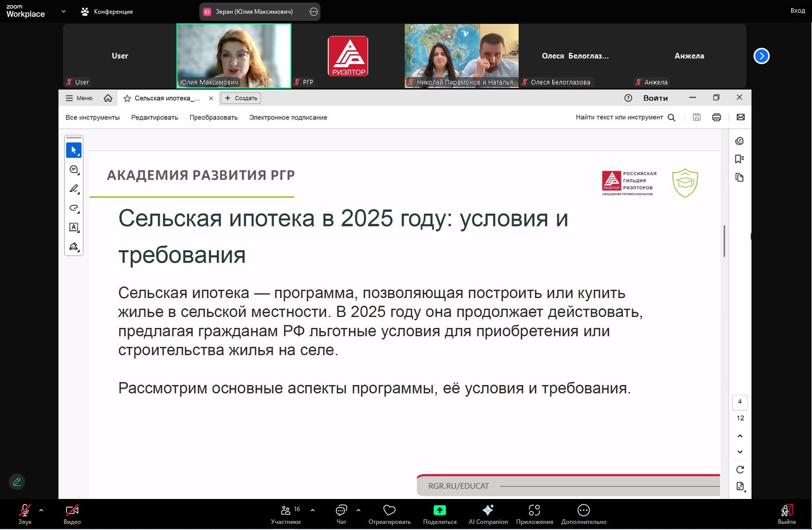
Task: Open Электронное подписание tab
Action: 288,117
